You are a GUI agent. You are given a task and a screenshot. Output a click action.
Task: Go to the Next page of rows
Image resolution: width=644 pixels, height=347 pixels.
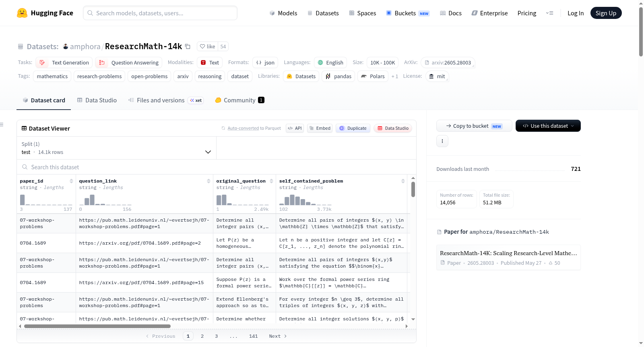[x=278, y=336]
